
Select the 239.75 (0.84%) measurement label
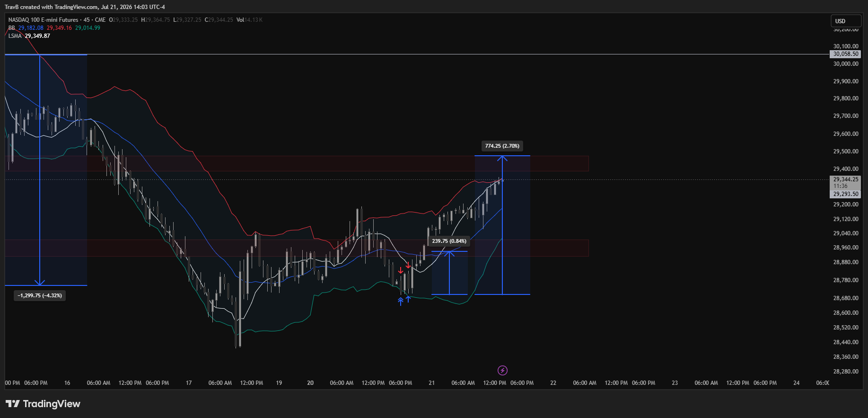pos(449,241)
